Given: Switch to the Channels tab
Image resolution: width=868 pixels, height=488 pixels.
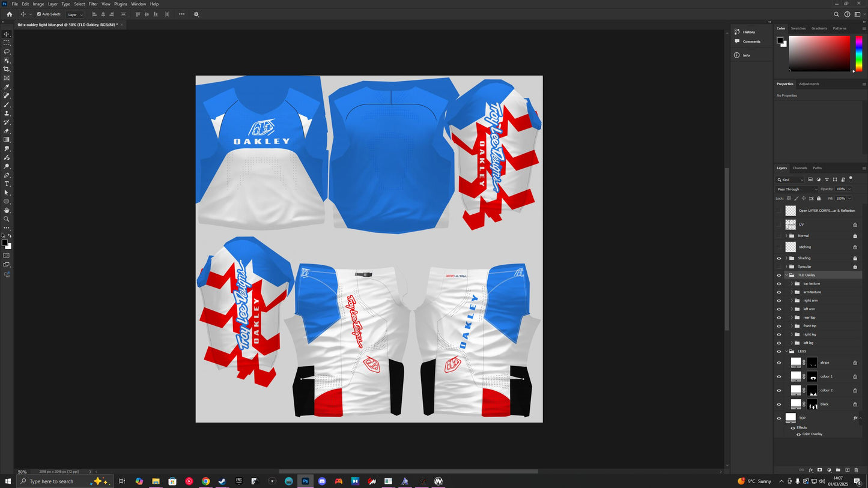Looking at the screenshot, I should coord(800,168).
